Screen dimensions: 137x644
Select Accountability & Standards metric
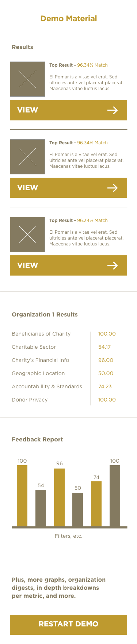(47, 386)
